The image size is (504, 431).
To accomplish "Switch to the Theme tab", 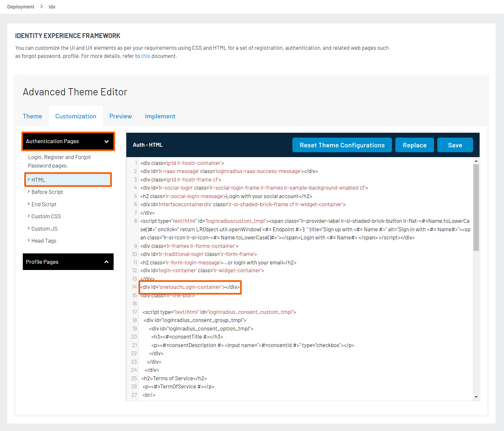I will point(32,116).
